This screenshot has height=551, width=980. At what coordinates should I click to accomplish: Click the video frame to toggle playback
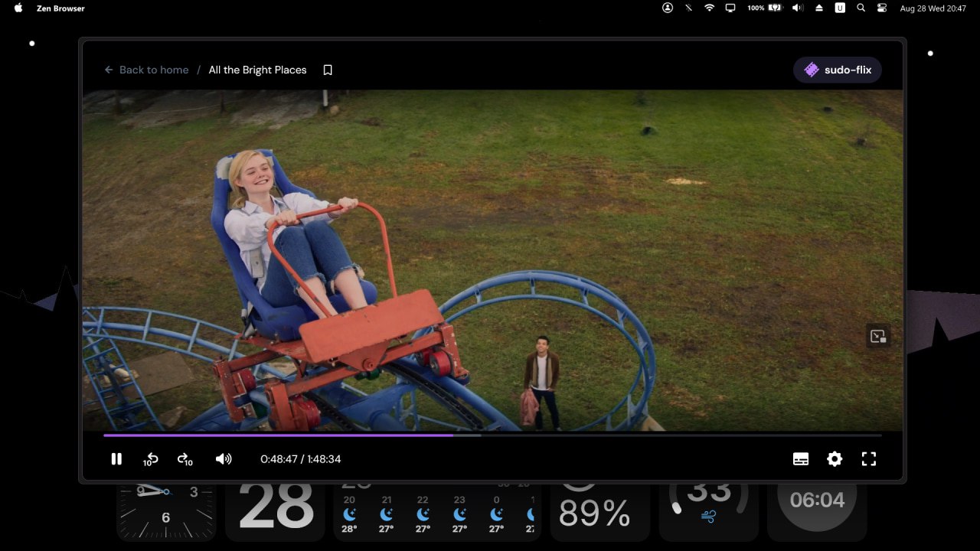pyautogui.click(x=492, y=260)
